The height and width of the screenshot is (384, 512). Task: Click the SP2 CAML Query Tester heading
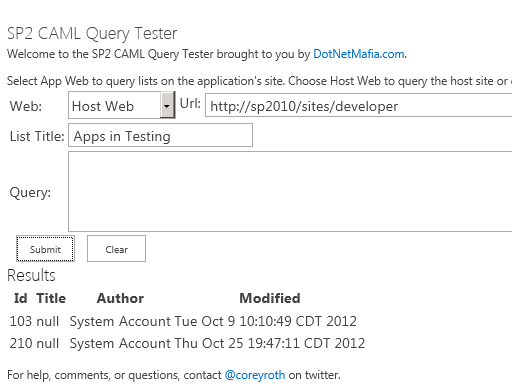coord(92,34)
